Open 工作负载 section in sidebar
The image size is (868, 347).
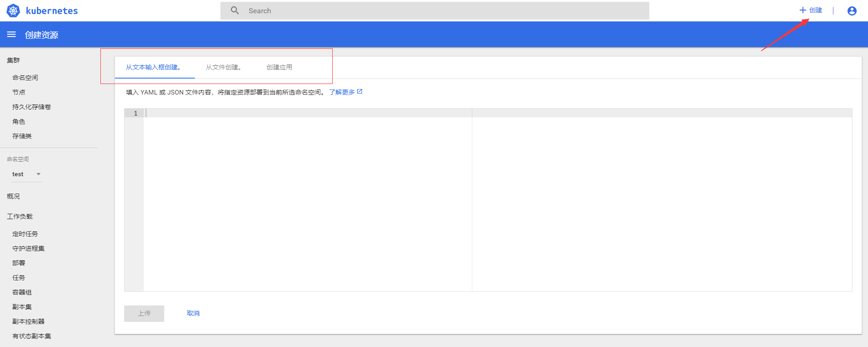tap(20, 216)
